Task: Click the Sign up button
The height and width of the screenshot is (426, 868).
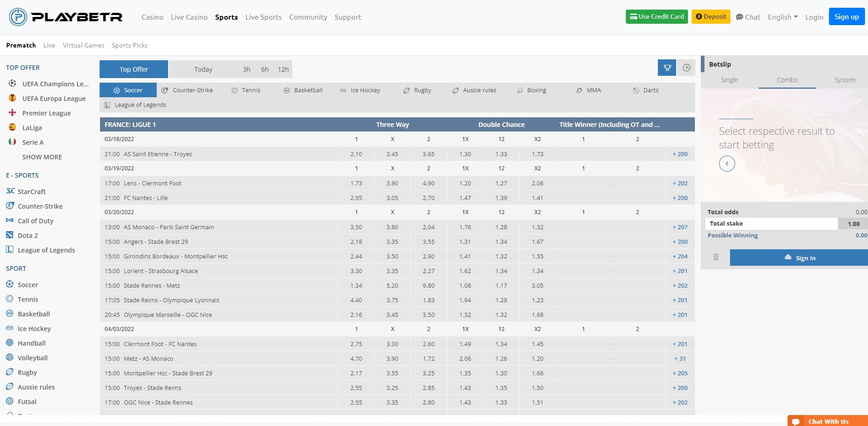Action: click(847, 16)
